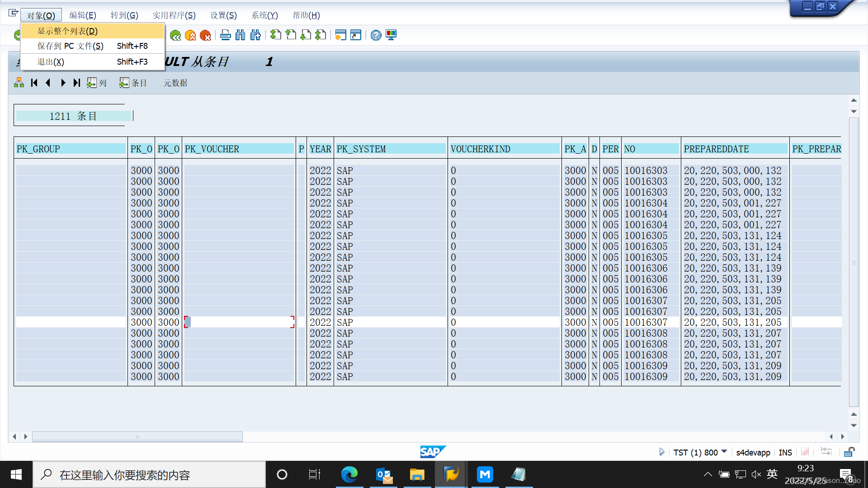Choose 保存到 PC 文件(S) from menu
This screenshot has height=488, width=868.
[71, 46]
